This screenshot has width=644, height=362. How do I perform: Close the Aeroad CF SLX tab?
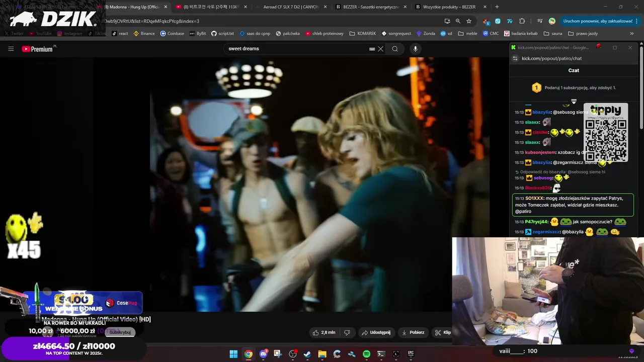click(x=325, y=7)
